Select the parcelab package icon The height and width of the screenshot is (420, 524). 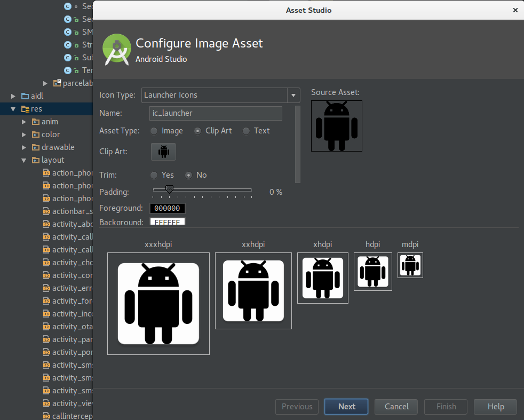click(x=57, y=83)
